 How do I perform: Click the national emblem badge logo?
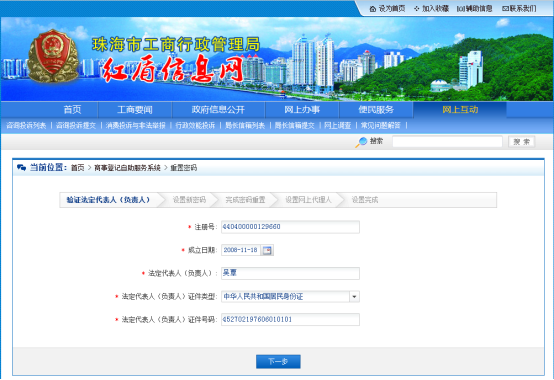pos(53,56)
